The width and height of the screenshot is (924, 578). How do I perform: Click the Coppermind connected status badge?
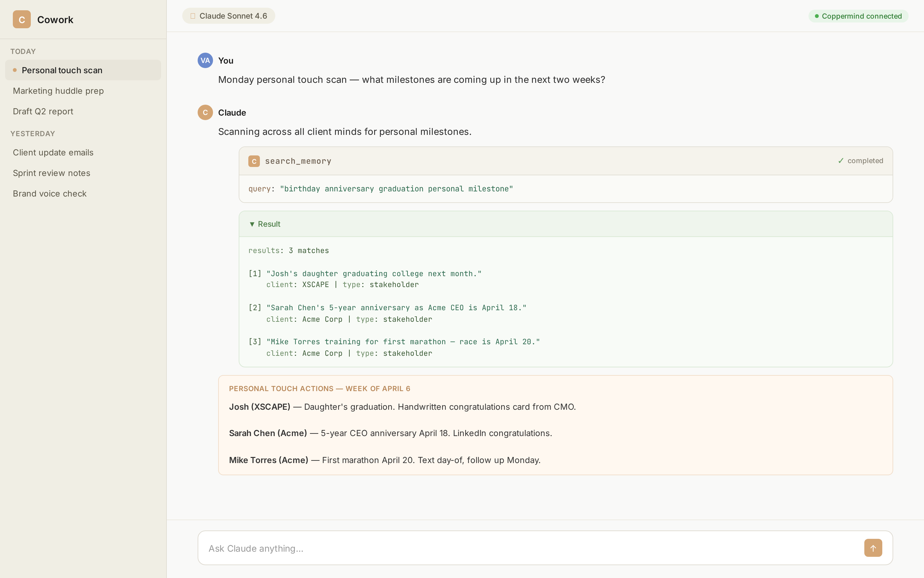[858, 16]
